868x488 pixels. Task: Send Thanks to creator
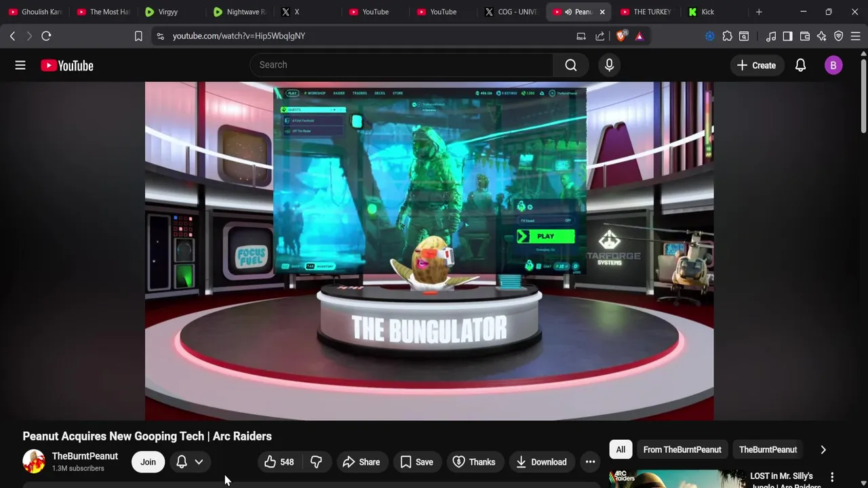click(474, 462)
